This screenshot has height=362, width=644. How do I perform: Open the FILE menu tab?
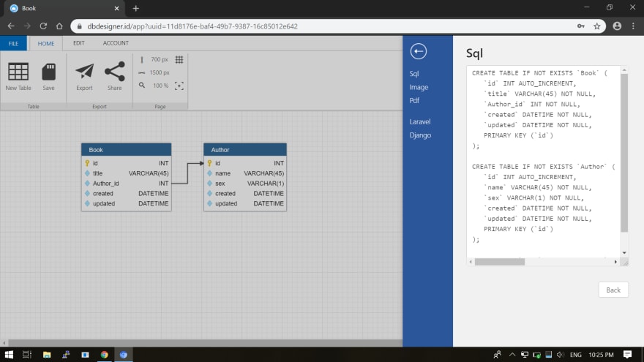coord(14,43)
